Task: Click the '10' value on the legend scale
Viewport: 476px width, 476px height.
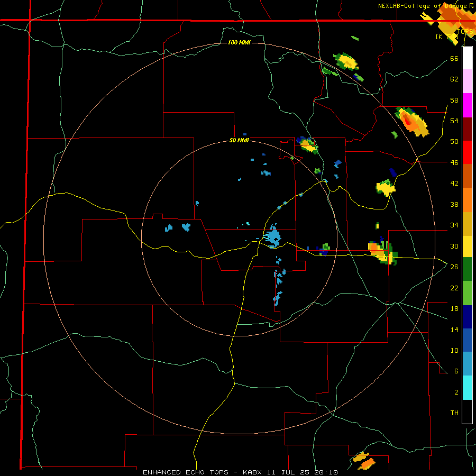Action: click(454, 350)
